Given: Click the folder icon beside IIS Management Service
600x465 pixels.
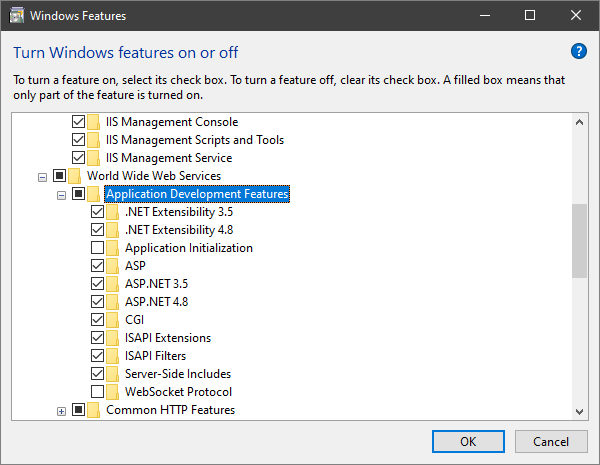Looking at the screenshot, I should coord(93,158).
